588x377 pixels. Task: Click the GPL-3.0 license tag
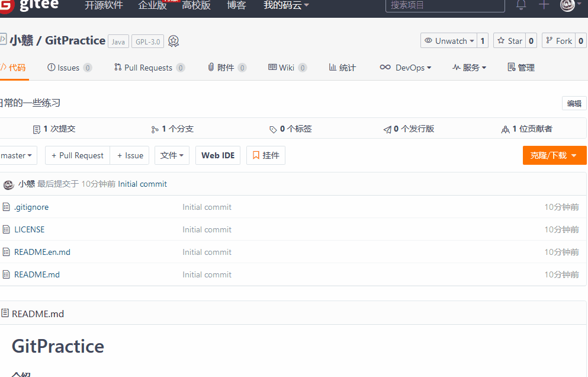[x=148, y=41]
